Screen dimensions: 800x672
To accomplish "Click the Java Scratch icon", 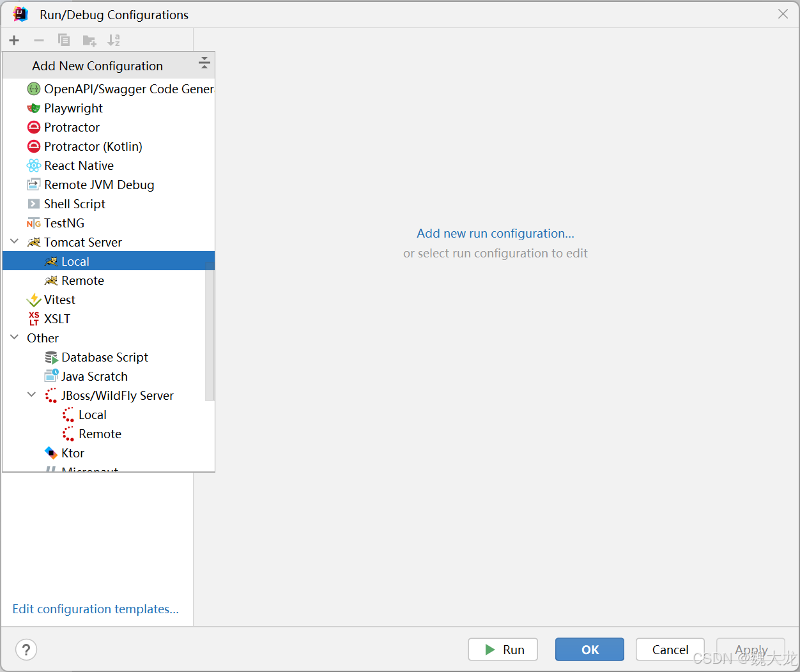I will point(51,376).
